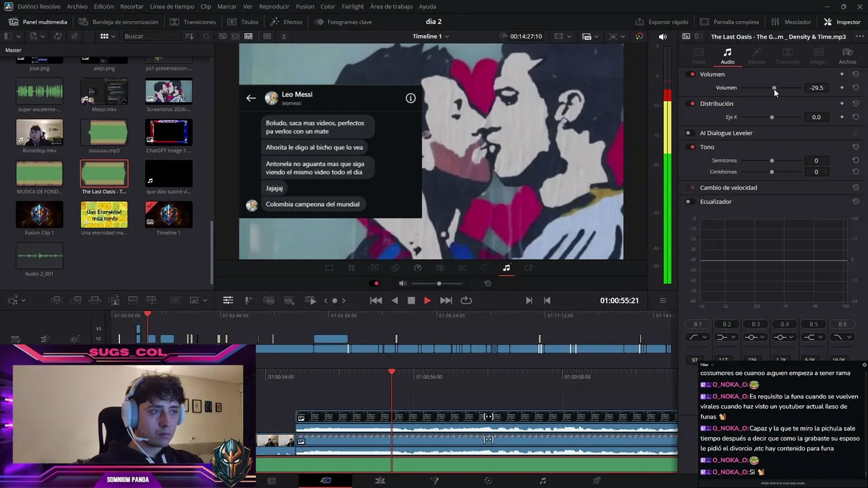Open the Inspector panel

click(x=842, y=22)
